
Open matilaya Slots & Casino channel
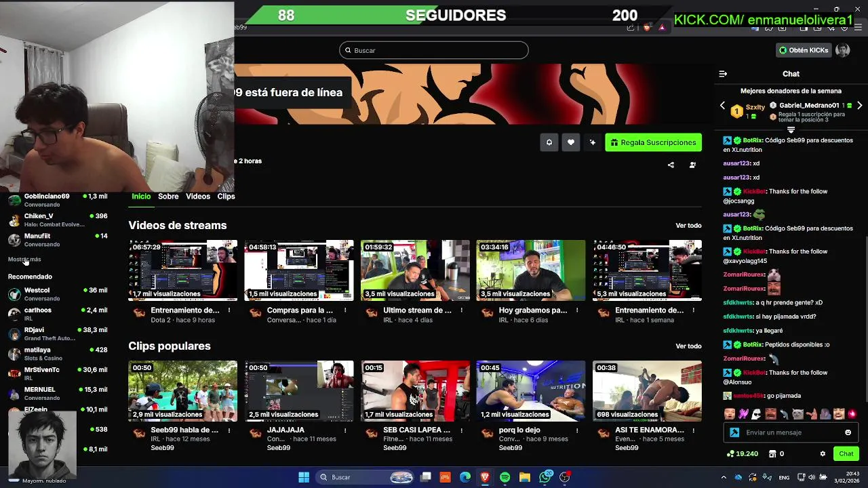58,354
